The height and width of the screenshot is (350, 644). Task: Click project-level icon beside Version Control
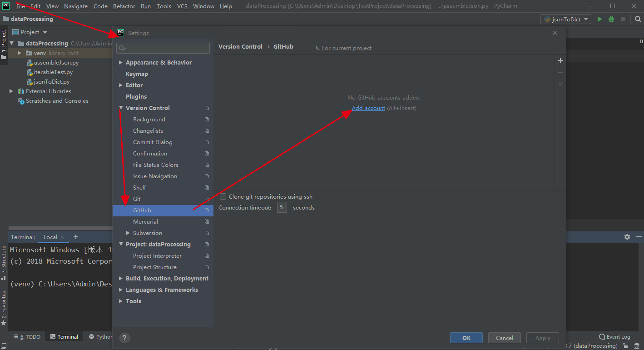[207, 108]
